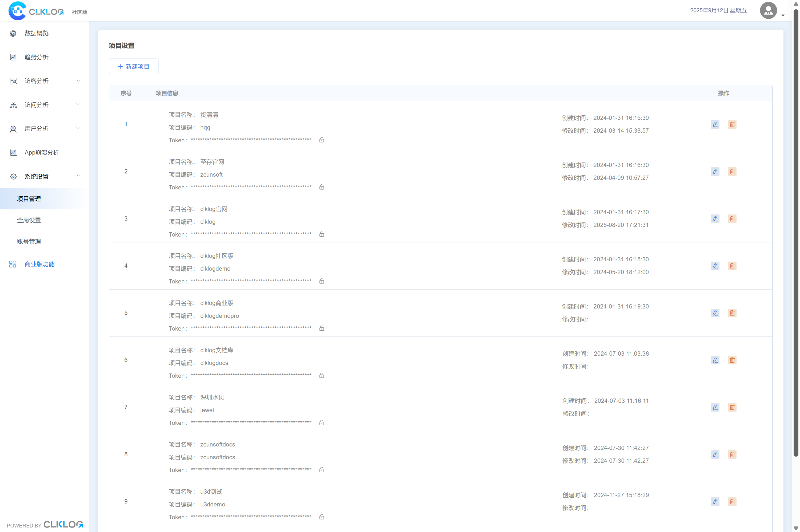Open the account dropdown arrow beside avatar
The width and height of the screenshot is (800, 532).
783,15
